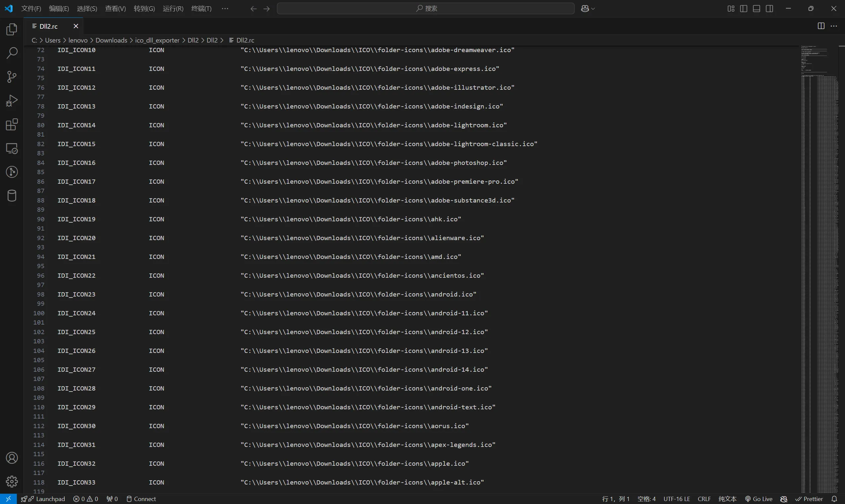Open the Extensions view
The width and height of the screenshot is (845, 504).
click(x=12, y=125)
